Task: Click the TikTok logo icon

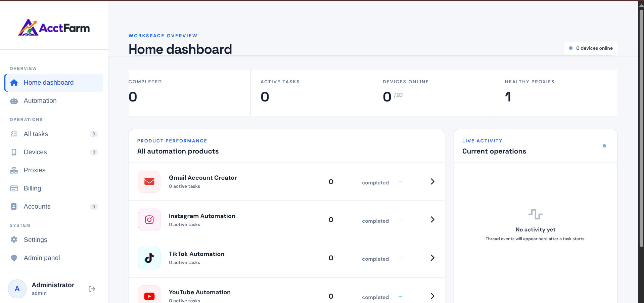Action: 149,258
